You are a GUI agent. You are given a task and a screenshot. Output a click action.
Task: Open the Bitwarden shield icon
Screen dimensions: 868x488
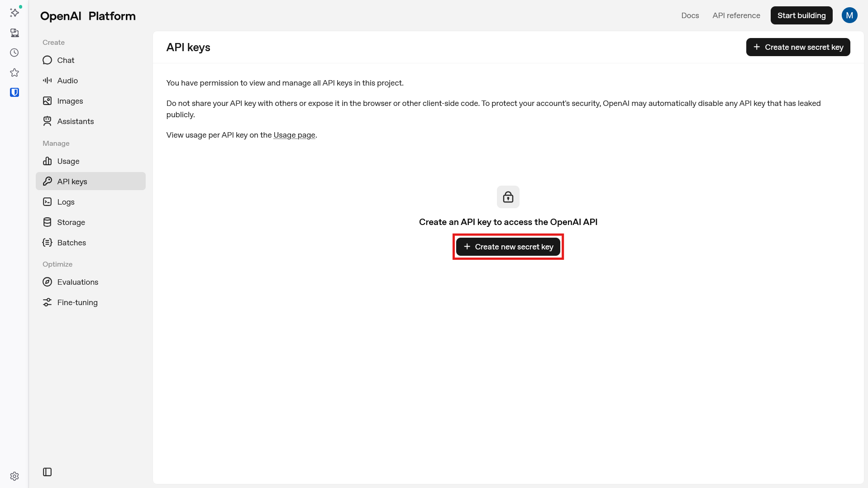[x=14, y=92]
